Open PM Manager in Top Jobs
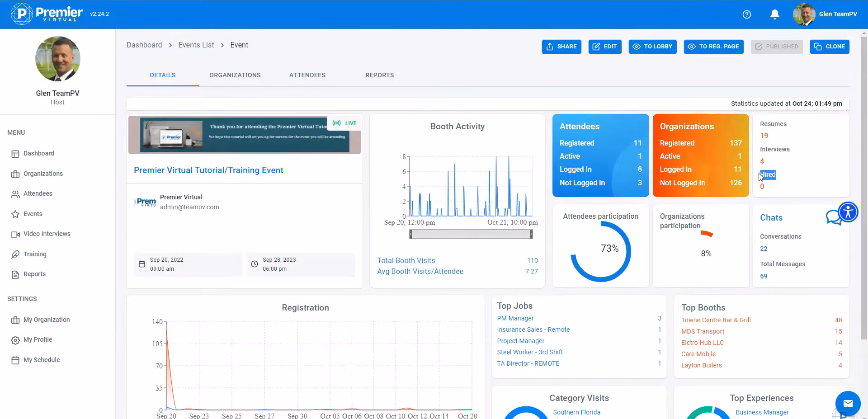The height and width of the screenshot is (419, 868). pos(515,319)
